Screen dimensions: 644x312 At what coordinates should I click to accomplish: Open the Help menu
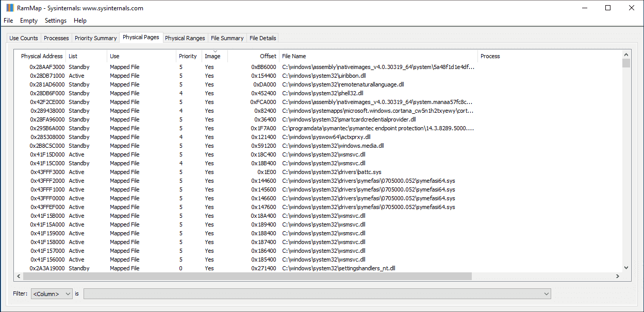(x=80, y=21)
